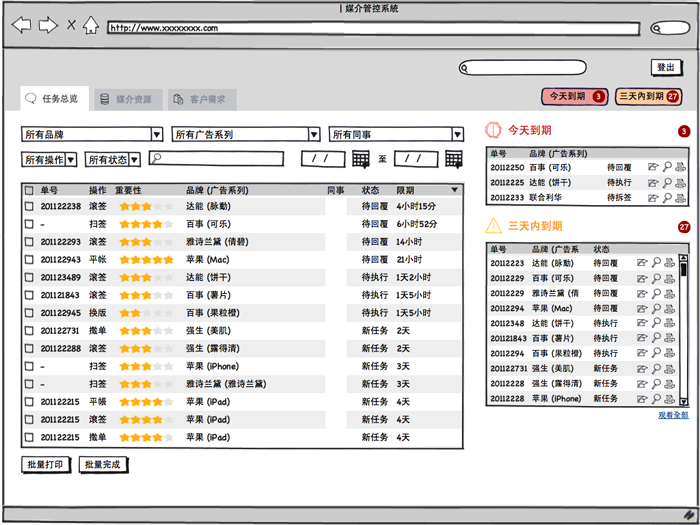Go to the browser home icon
The width and height of the screenshot is (700, 525).
(91, 25)
